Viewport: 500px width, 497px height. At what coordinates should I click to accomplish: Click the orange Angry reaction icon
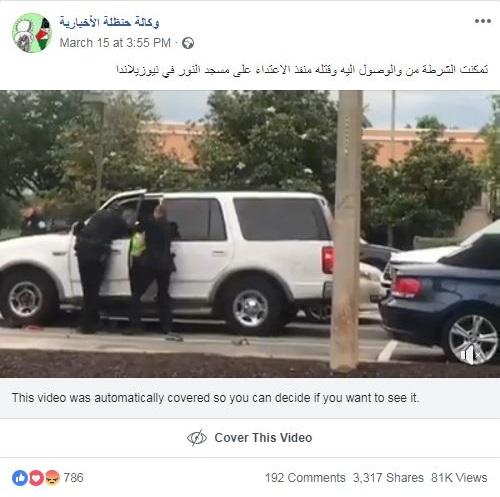[x=52, y=478]
